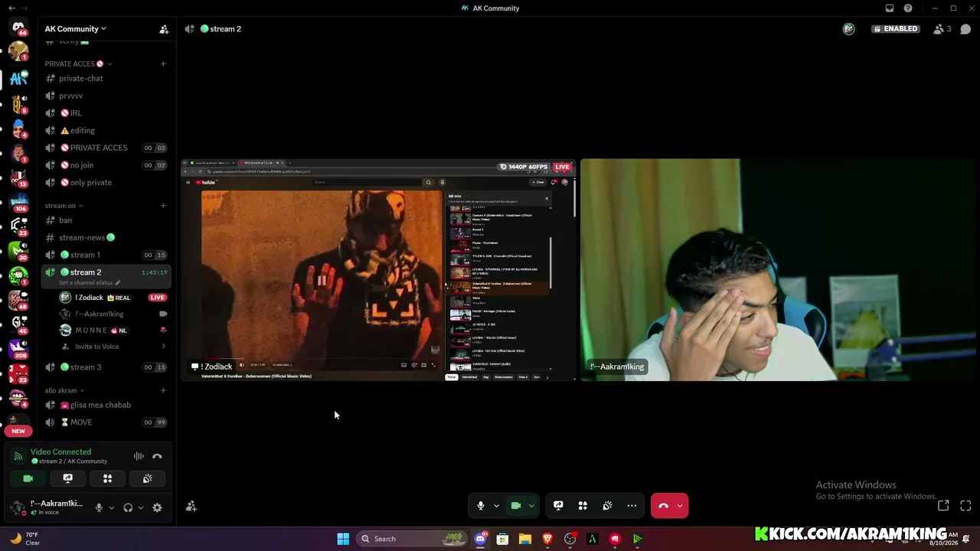Screen dimensions: 980x551
Task: Open the Windows Start menu
Action: pos(343,539)
